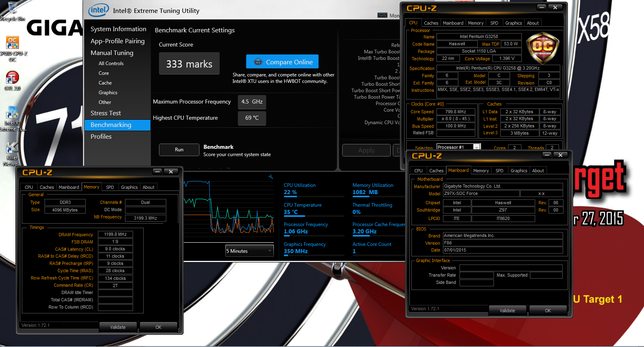Click the Gigabyte OC motherboard logo badge
The image size is (644, 347).
click(542, 49)
